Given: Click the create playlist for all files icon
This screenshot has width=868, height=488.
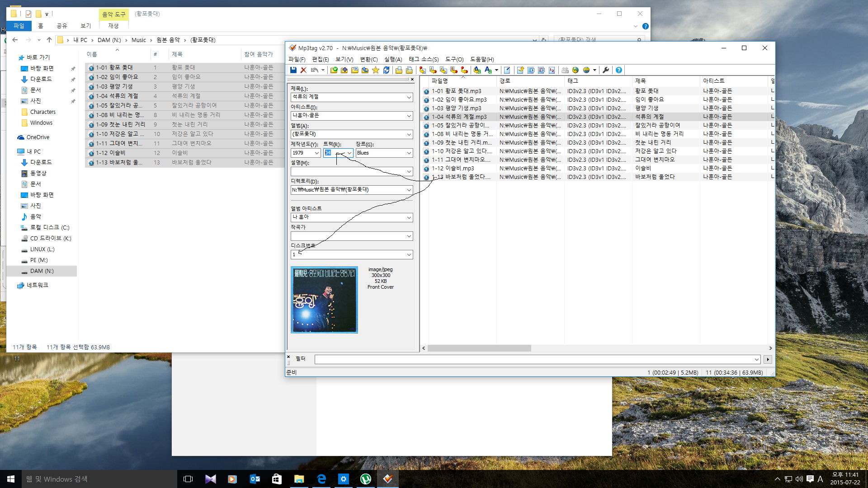Looking at the screenshot, I should coord(399,70).
